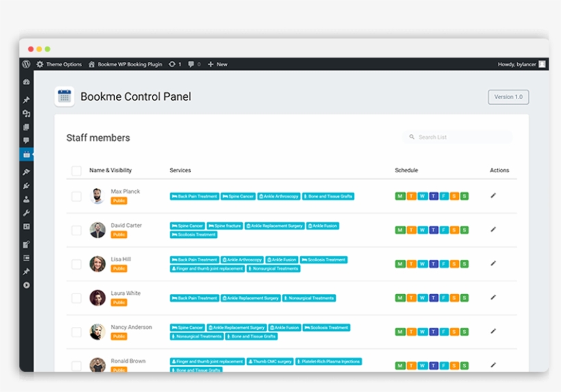This screenshot has width=561, height=392.
Task: Edit Lisa Hill with pencil icon
Action: tap(493, 263)
